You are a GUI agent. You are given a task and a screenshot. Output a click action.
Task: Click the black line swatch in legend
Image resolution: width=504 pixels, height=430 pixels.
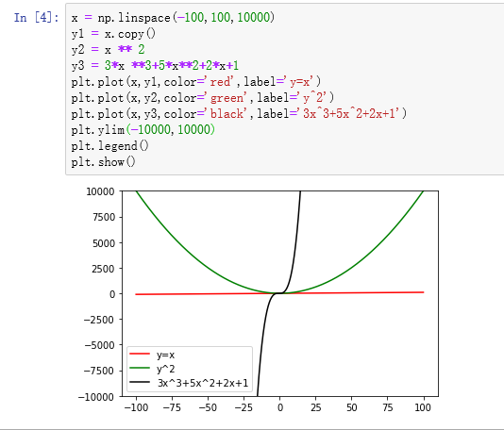[140, 382]
